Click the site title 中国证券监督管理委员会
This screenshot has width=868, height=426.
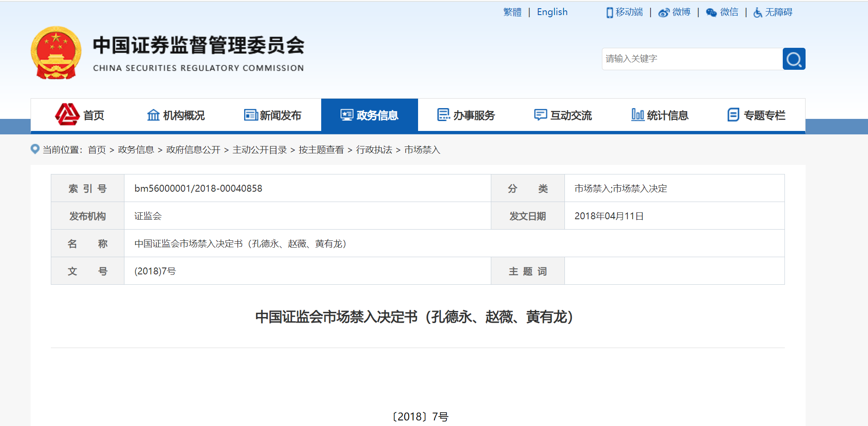pyautogui.click(x=198, y=46)
